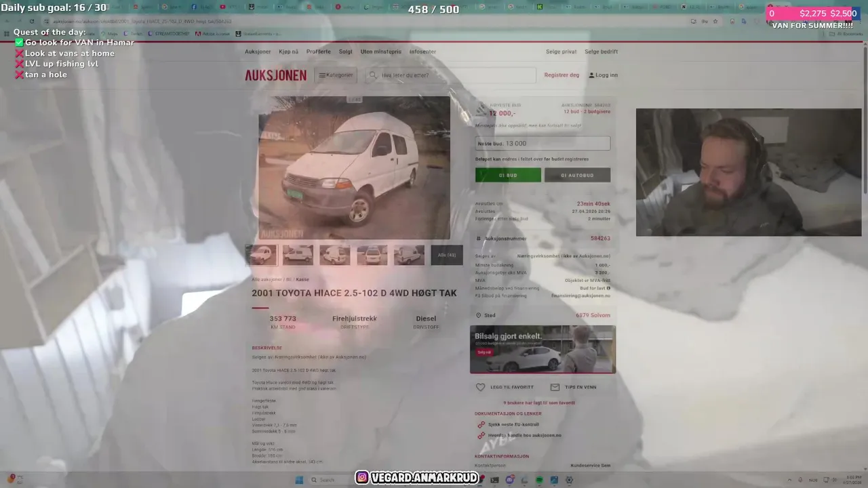Click the browser reload button
The image size is (868, 488).
(x=31, y=21)
